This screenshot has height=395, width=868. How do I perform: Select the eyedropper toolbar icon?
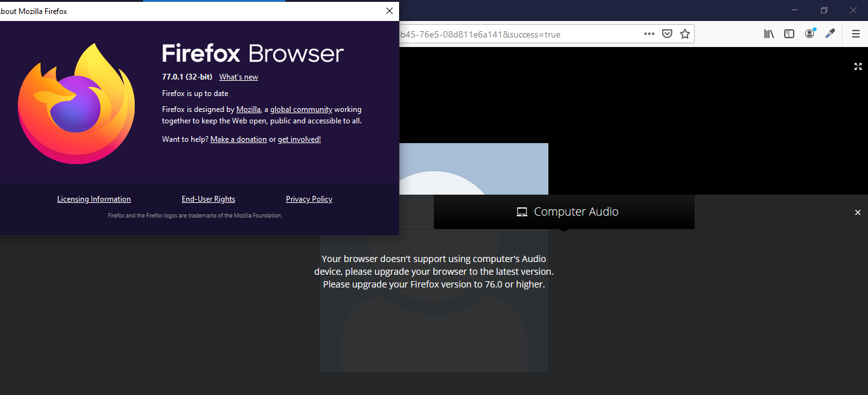point(830,34)
